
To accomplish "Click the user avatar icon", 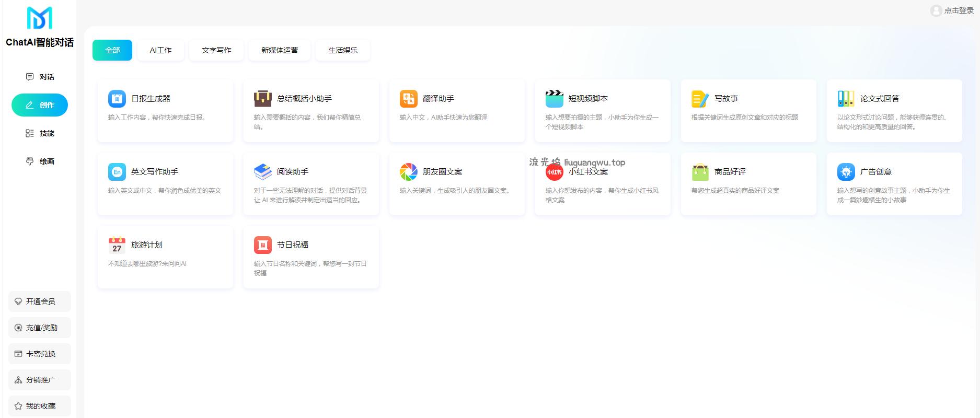I will click(x=936, y=10).
